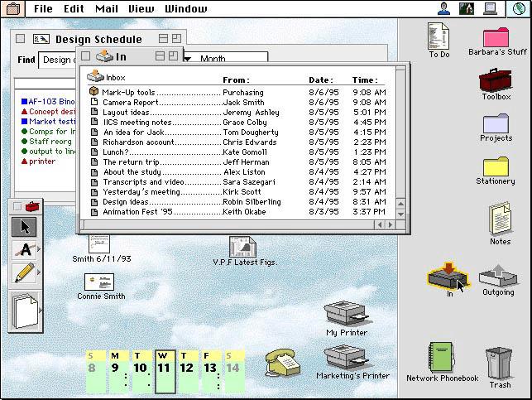This screenshot has height=400, width=532.
Task: Expand the stationery tool submenu arrow
Action: pos(41,310)
